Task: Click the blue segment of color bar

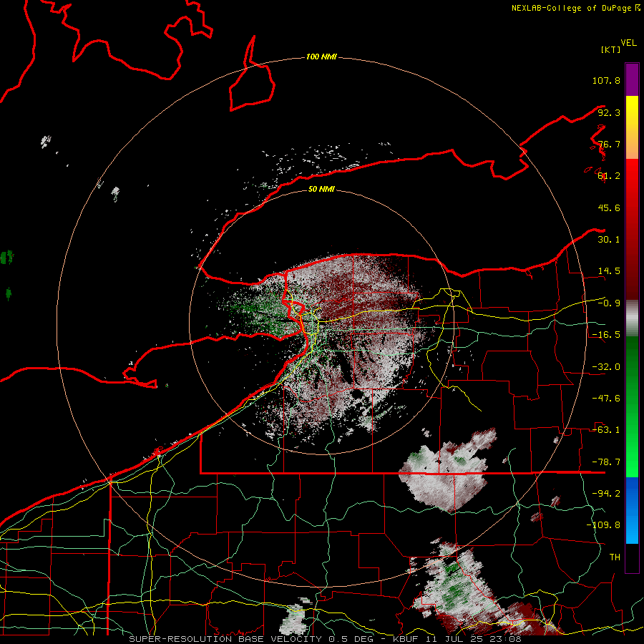Action: (632, 510)
